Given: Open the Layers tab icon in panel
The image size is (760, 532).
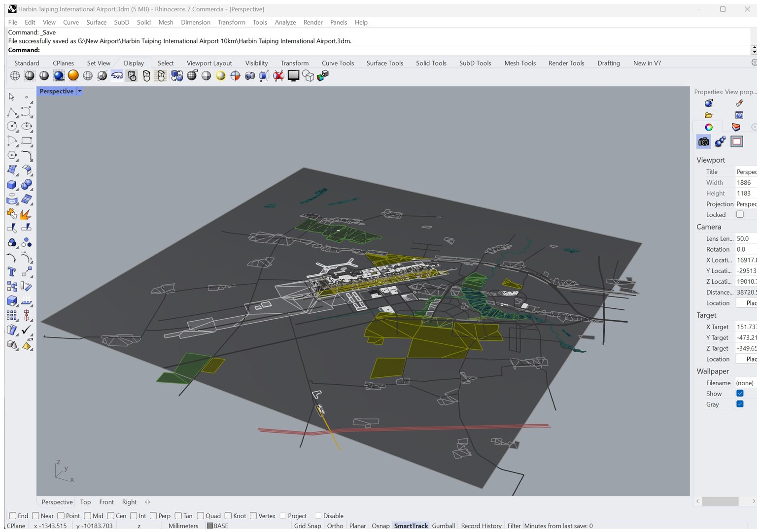Looking at the screenshot, I should (736, 127).
